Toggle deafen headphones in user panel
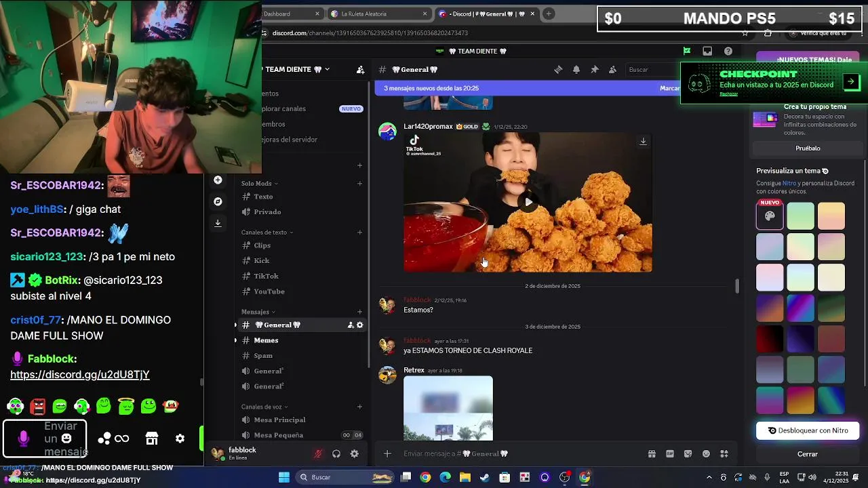Screen dimensions: 868x488 [x=336, y=454]
